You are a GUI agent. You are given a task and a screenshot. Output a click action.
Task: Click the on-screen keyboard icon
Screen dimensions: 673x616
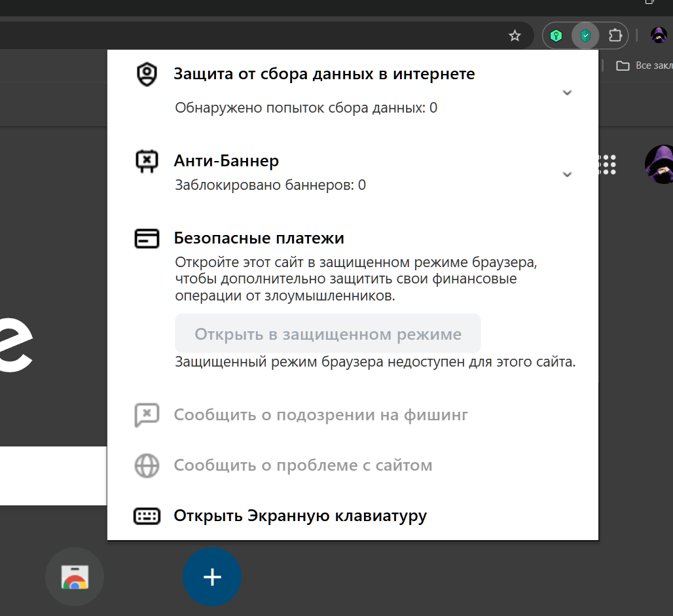click(x=147, y=516)
